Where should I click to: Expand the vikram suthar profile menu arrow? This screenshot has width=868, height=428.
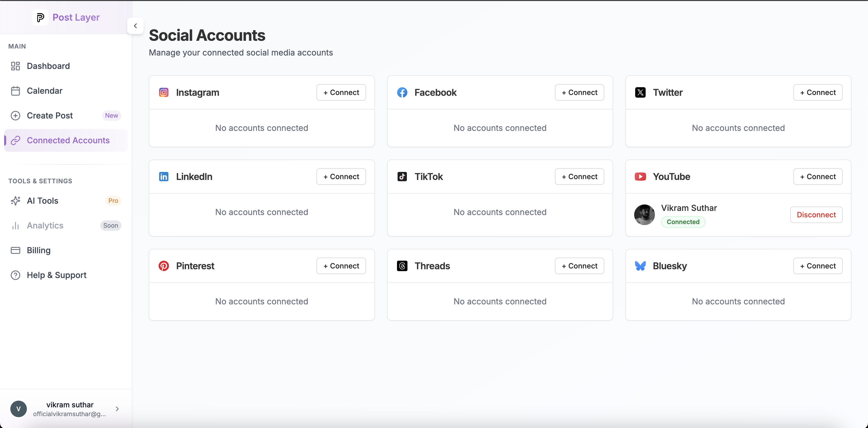(117, 409)
